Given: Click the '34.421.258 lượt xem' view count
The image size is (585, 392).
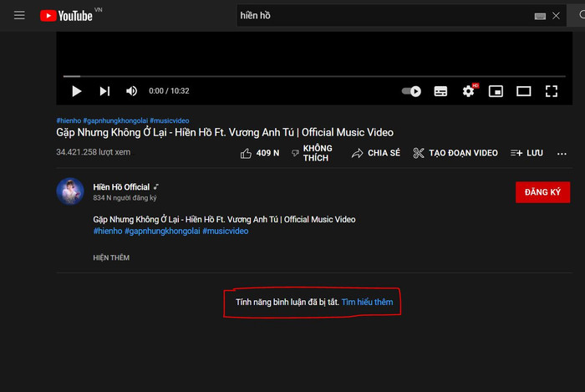Looking at the screenshot, I should [94, 152].
